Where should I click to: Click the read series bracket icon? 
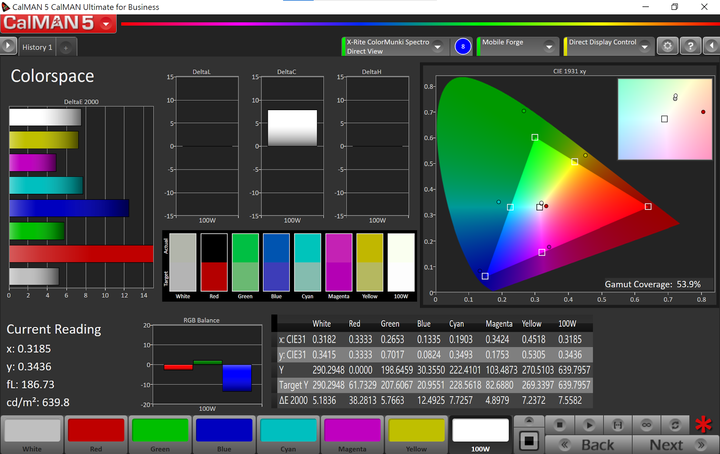coord(618,425)
